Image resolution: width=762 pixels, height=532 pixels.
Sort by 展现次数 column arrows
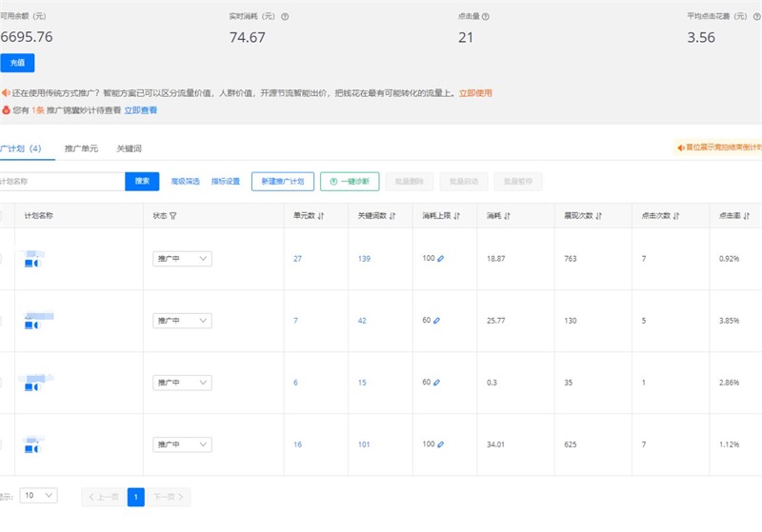(x=598, y=216)
